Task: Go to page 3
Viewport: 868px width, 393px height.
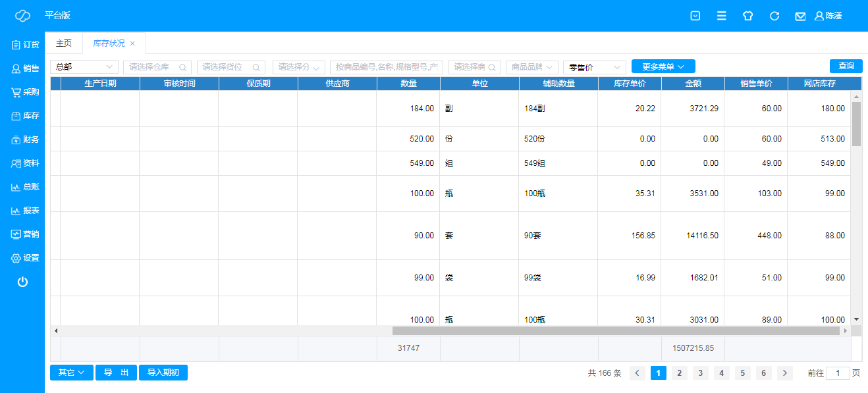Action: click(x=701, y=373)
